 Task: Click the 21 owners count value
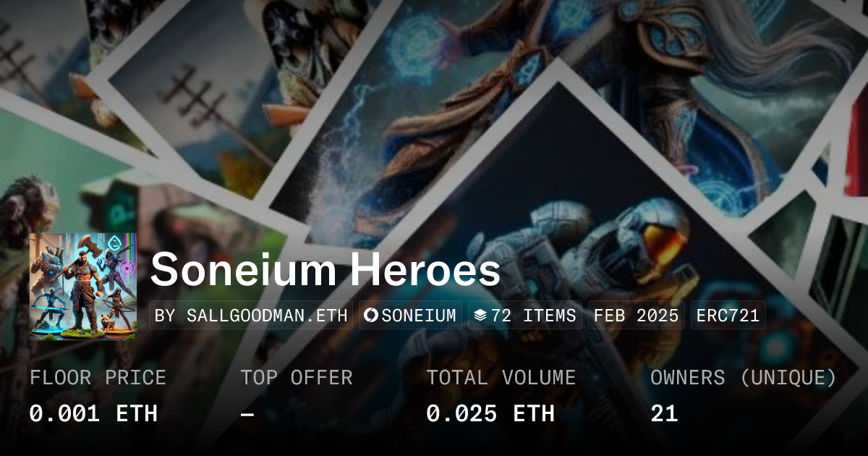pos(664,413)
